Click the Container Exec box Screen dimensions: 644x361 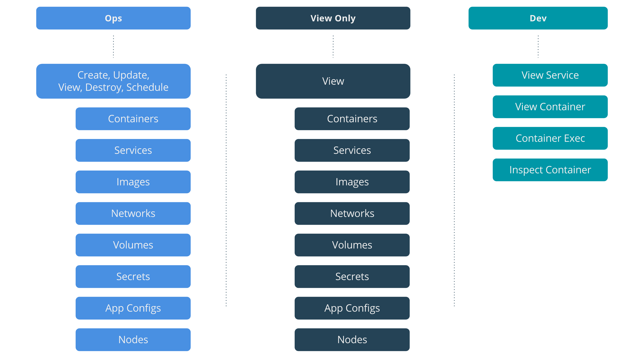point(550,138)
